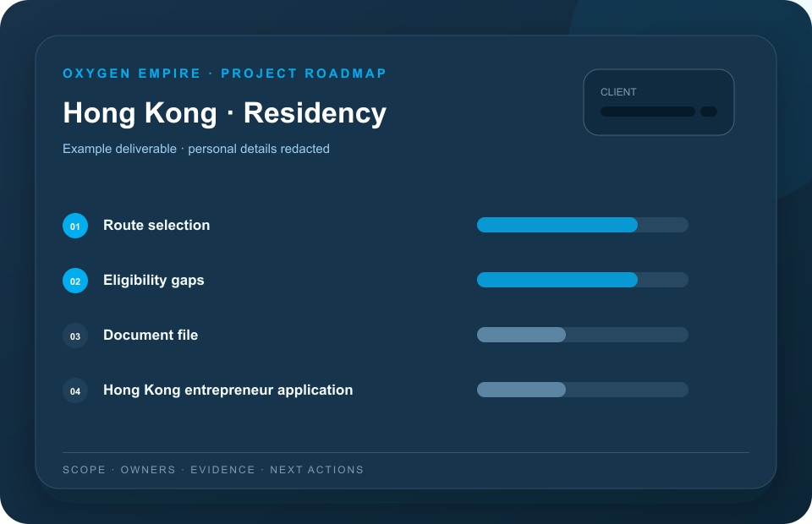Click the Eligibility gaps progress bar
The width and height of the screenshot is (812, 524).
click(583, 280)
